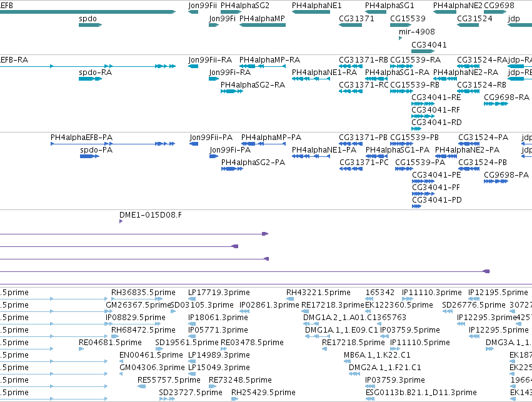Open transcript CG15539-RA

tap(401, 66)
